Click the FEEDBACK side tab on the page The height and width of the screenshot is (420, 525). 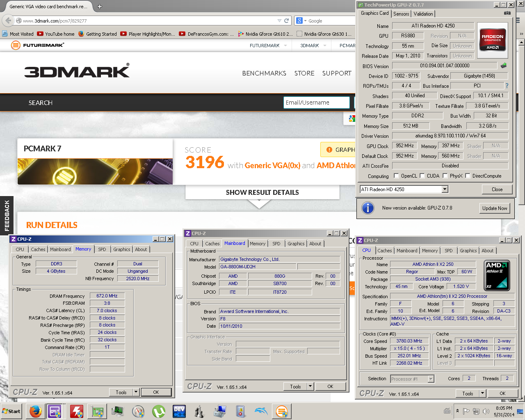(7, 216)
